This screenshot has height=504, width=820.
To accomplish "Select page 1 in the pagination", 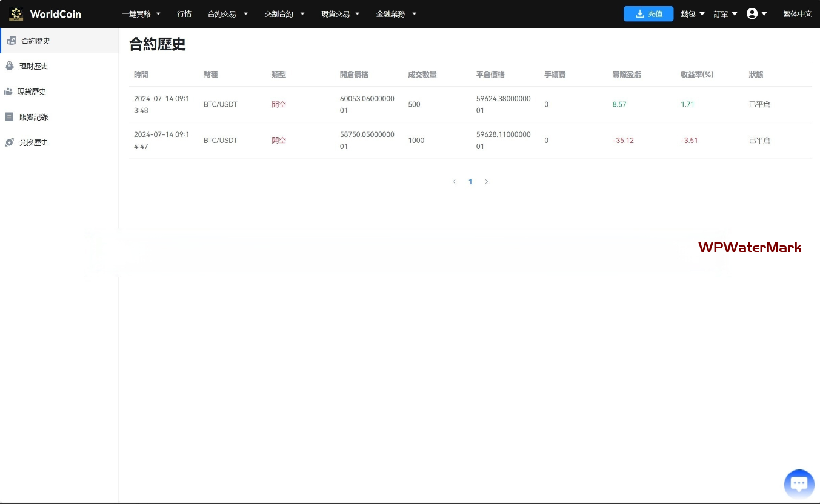I will (470, 182).
